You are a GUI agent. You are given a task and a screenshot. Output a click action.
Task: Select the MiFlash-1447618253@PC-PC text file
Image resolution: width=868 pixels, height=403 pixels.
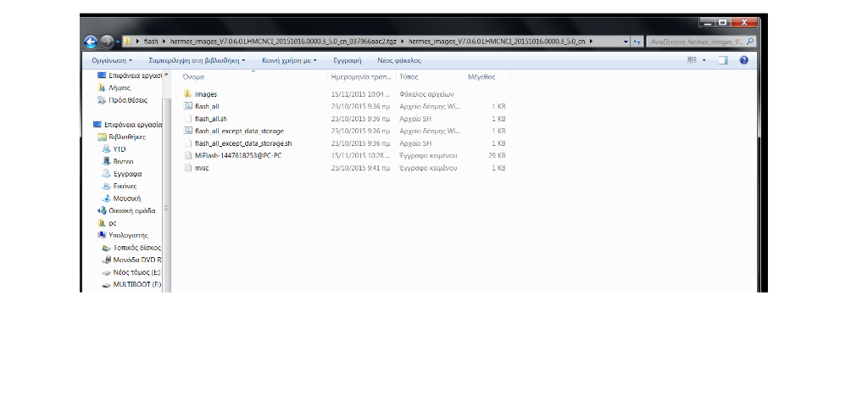[237, 156]
